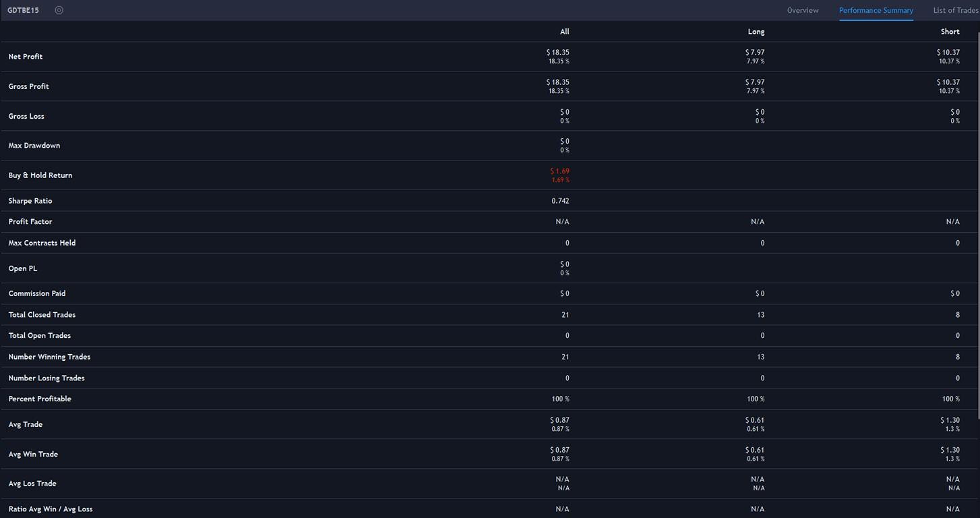
Task: Click the Total Closed Trades row label
Action: [42, 315]
